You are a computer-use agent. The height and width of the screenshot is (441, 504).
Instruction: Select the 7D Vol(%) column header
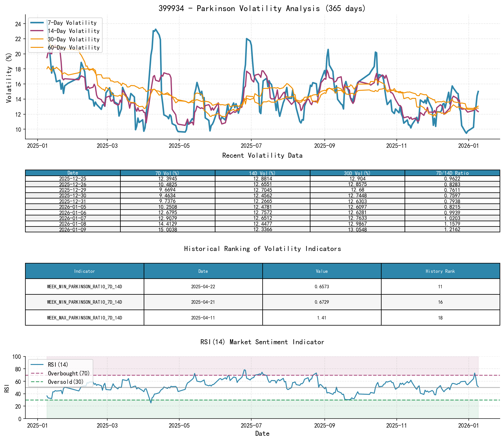coord(167,173)
